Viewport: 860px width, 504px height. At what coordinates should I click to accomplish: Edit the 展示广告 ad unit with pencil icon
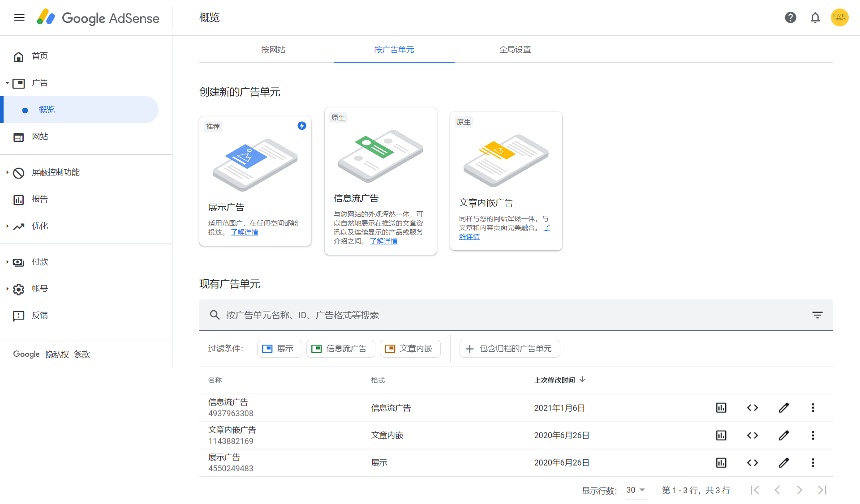pos(784,463)
